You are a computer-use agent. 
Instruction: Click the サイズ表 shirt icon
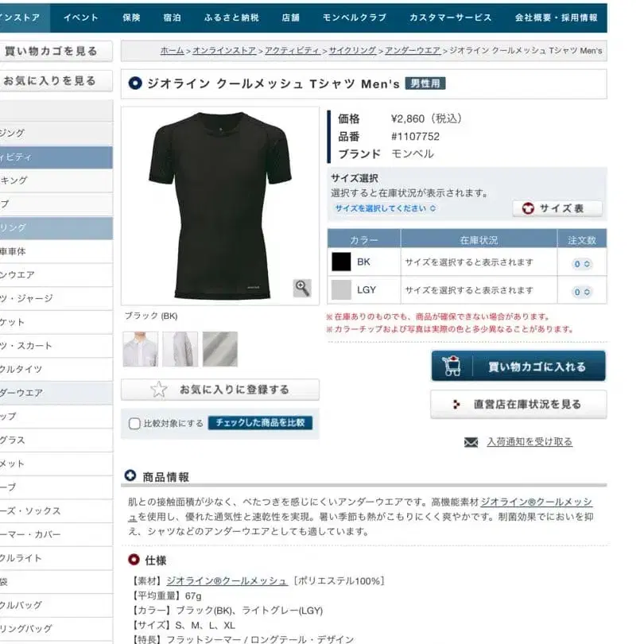(528, 208)
